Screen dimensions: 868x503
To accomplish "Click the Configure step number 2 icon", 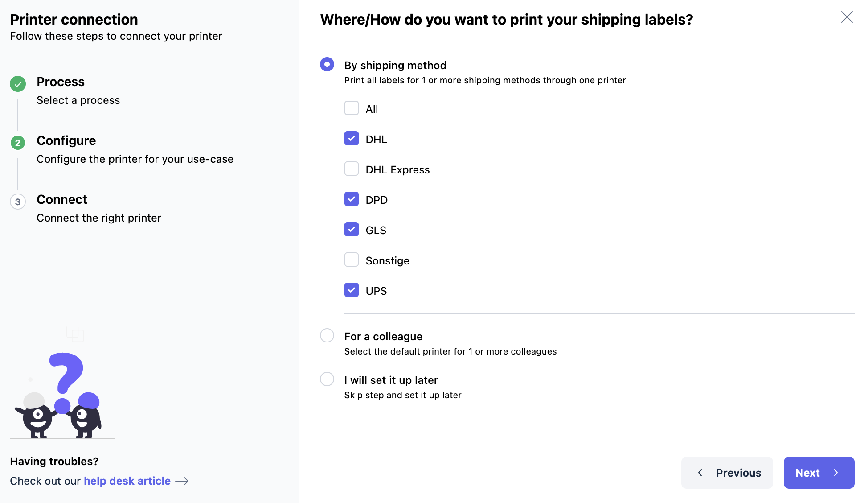I will (18, 143).
